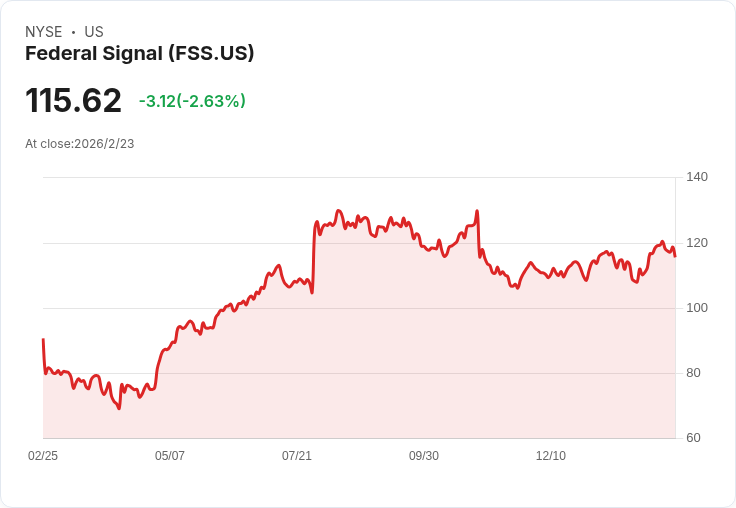Click the 140 y-axis label
This screenshot has height=508, width=736.
coord(697,177)
